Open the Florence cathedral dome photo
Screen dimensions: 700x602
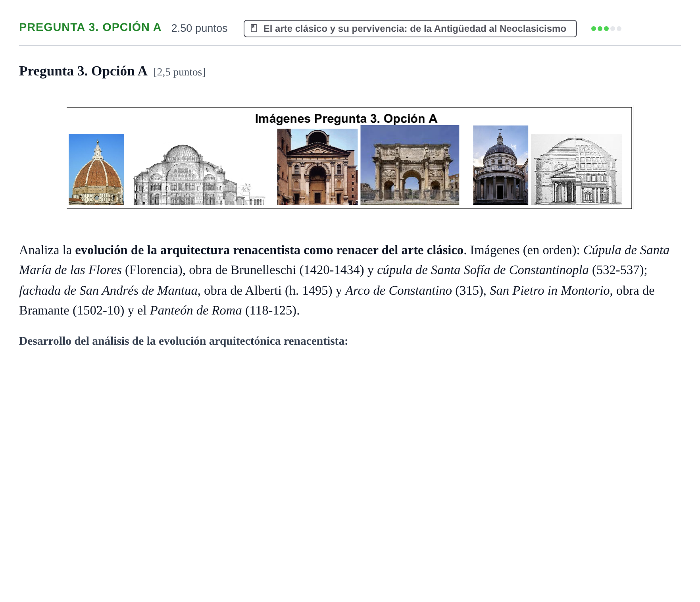point(96,169)
